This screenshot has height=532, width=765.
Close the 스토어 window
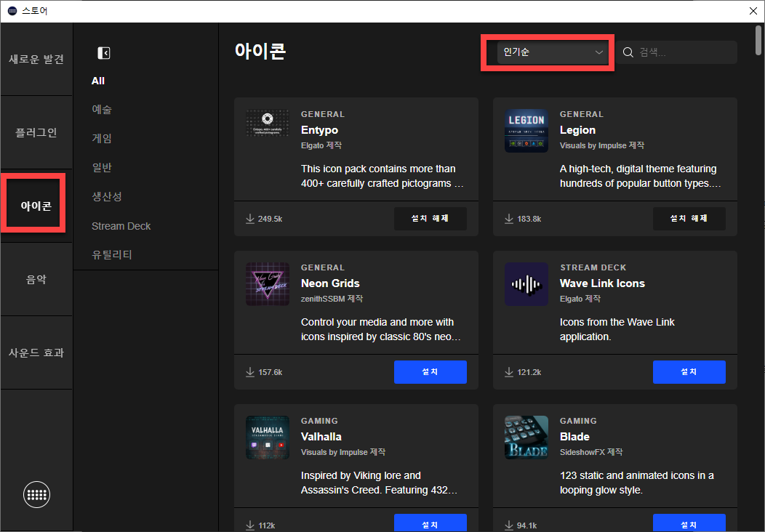753,11
